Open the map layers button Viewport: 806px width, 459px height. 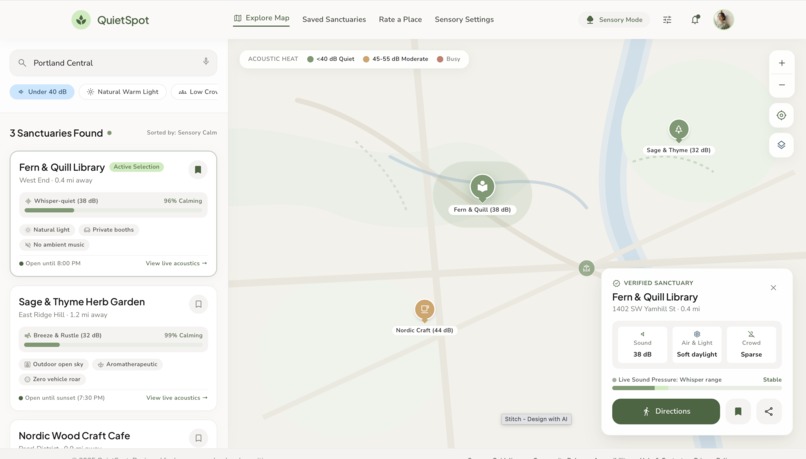coord(781,145)
